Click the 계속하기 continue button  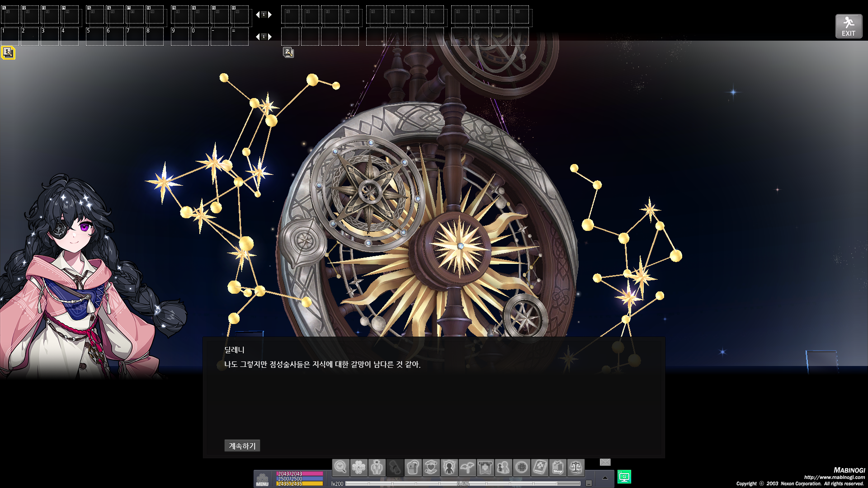242,446
